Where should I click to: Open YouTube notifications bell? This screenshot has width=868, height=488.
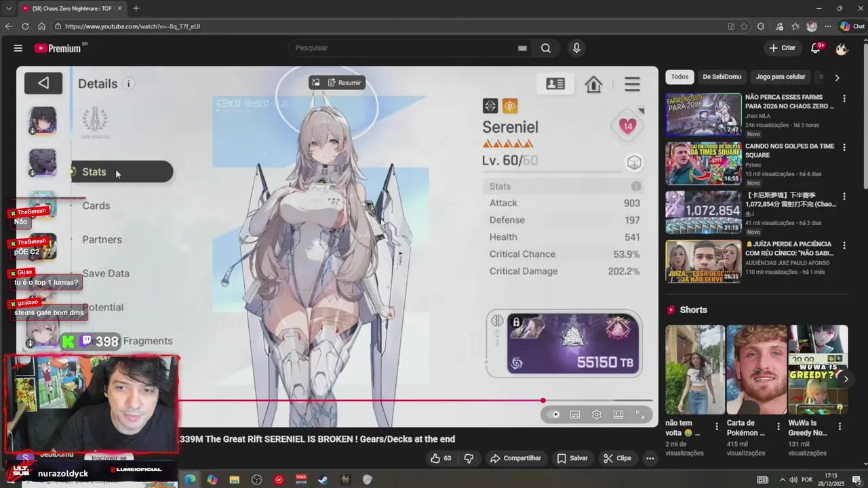click(816, 48)
